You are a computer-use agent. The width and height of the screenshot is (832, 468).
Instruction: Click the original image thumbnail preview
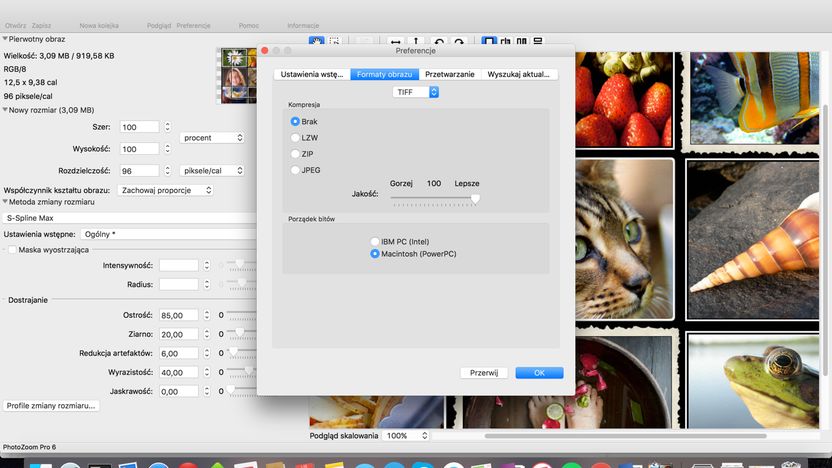click(x=238, y=75)
